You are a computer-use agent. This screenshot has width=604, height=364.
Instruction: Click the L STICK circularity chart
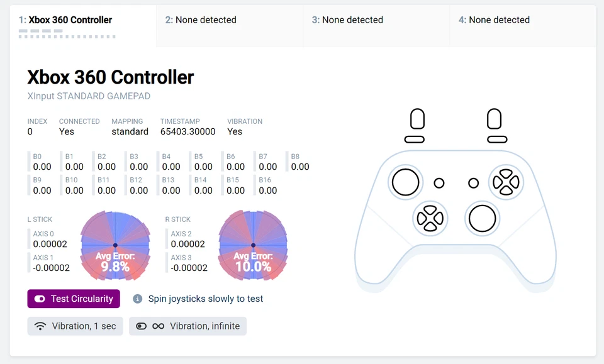click(x=115, y=245)
